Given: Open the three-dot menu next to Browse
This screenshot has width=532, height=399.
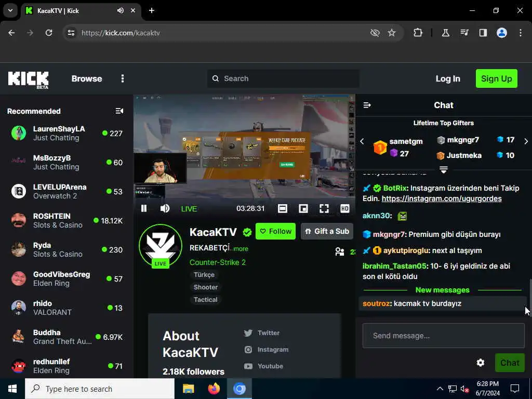Looking at the screenshot, I should tap(123, 79).
